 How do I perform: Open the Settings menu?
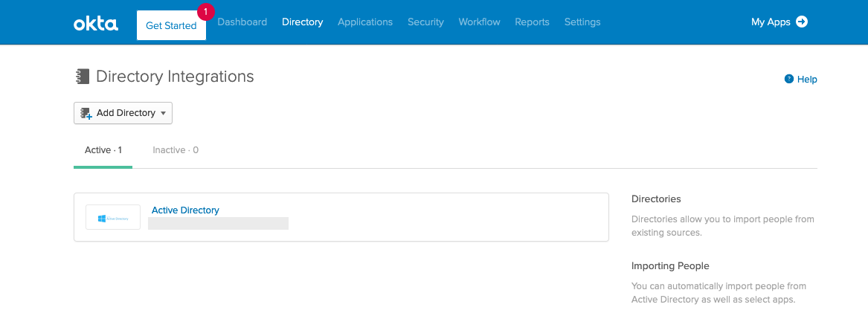point(582,22)
